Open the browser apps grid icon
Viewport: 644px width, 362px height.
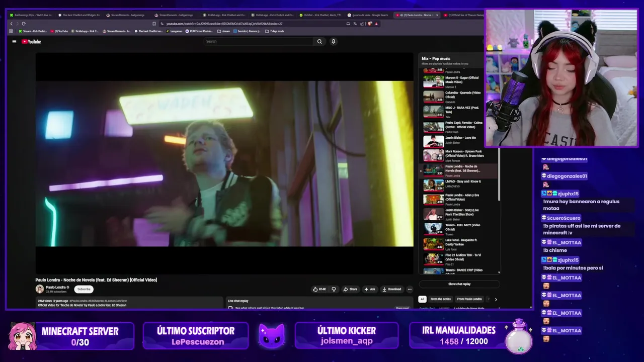click(11, 31)
